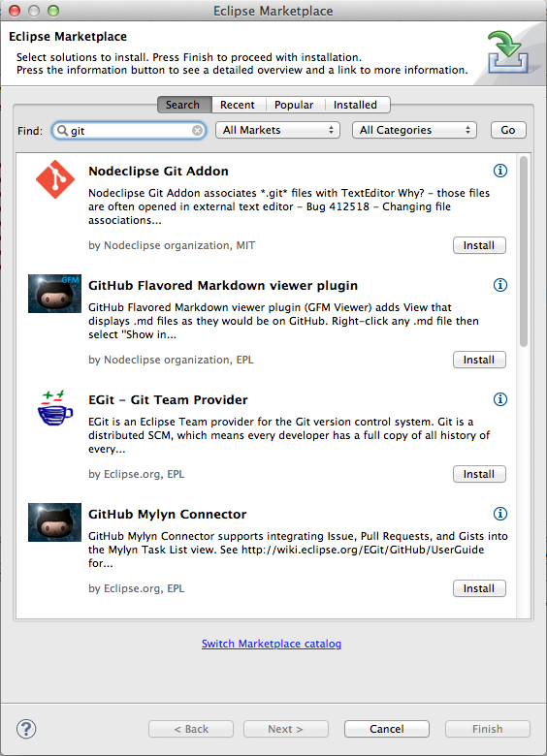The width and height of the screenshot is (547, 756).
Task: Click 'by Nodeclipse organization, MIT' text
Action: tap(172, 245)
